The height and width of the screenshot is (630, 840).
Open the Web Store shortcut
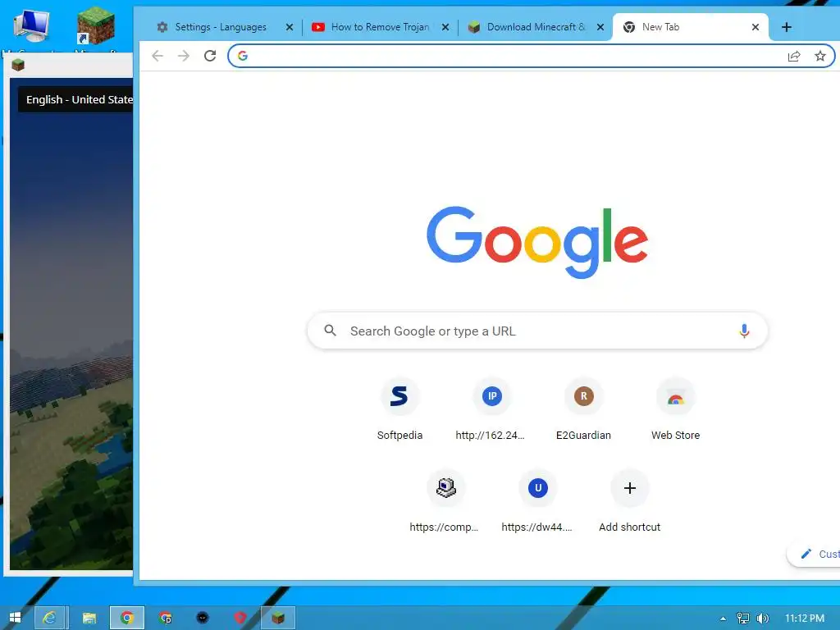click(676, 410)
